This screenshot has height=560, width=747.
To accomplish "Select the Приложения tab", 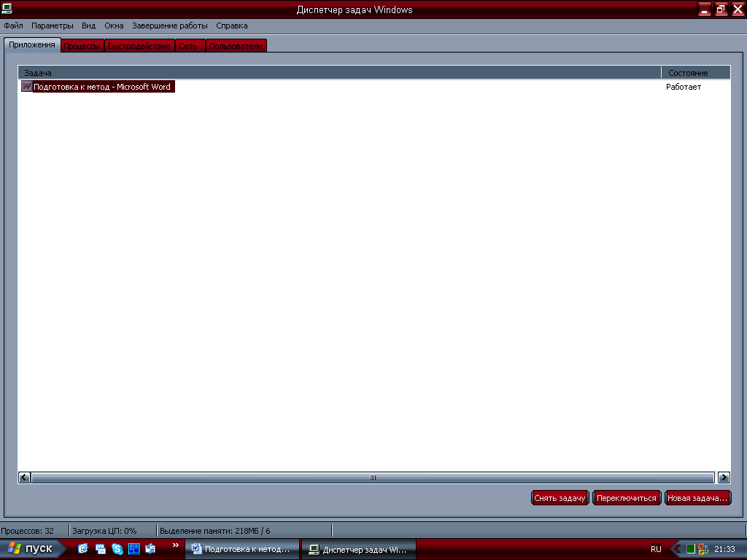I will (x=32, y=44).
